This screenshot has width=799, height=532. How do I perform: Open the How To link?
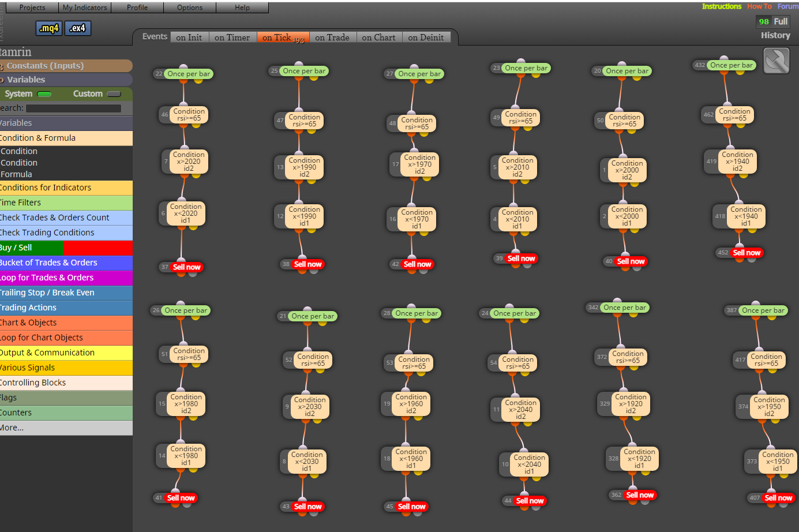(x=759, y=6)
